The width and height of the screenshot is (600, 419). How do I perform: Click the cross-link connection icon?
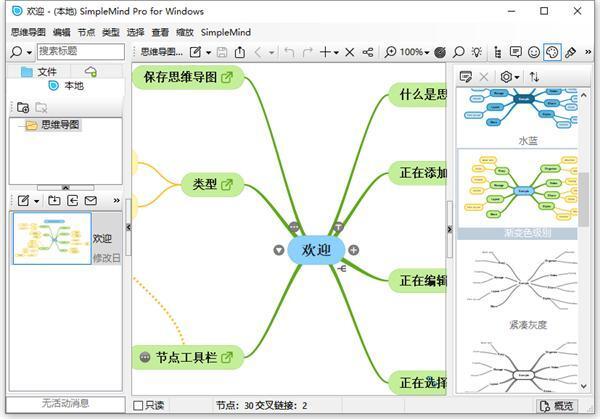click(x=368, y=52)
